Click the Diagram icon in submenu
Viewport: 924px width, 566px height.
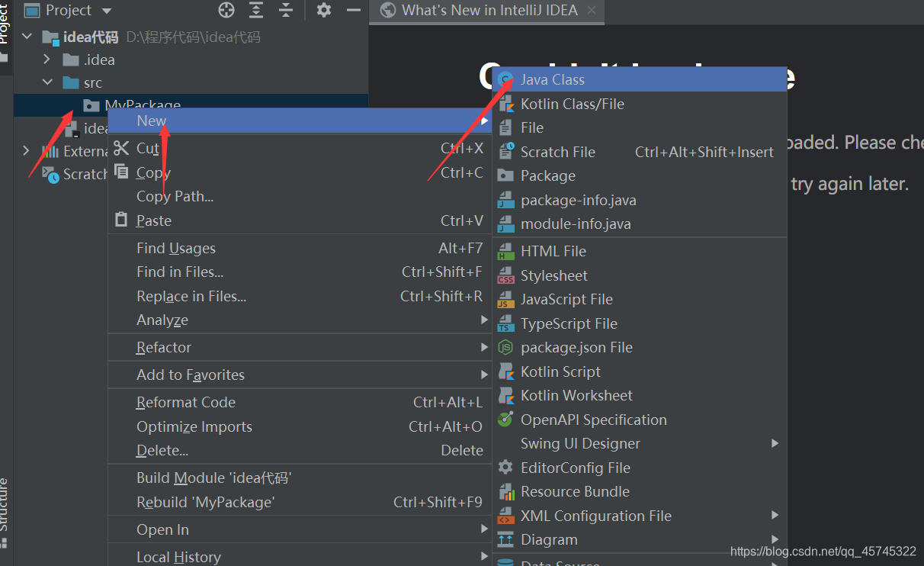point(505,540)
